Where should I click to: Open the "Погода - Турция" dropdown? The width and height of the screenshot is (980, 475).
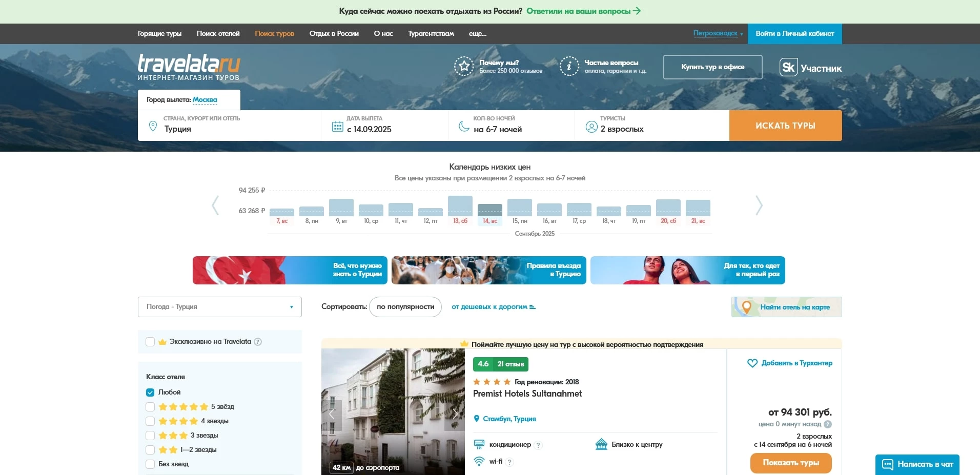tap(219, 307)
